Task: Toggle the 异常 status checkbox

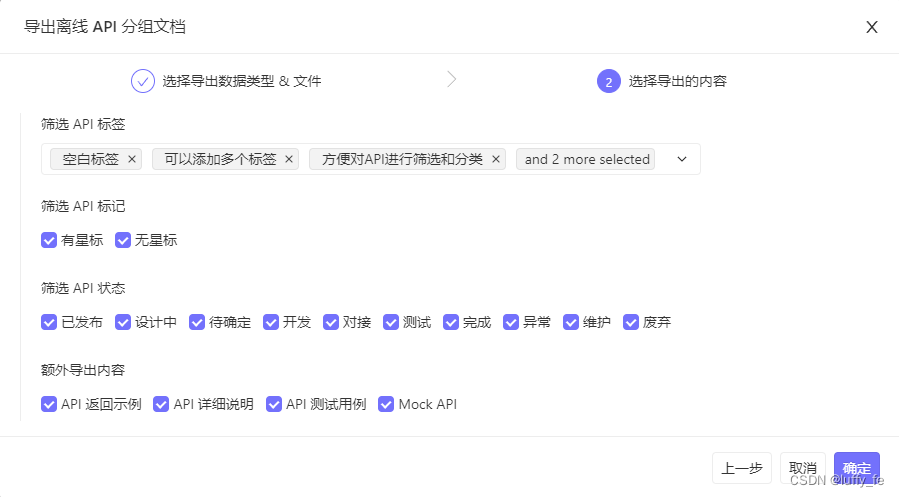Action: click(511, 322)
